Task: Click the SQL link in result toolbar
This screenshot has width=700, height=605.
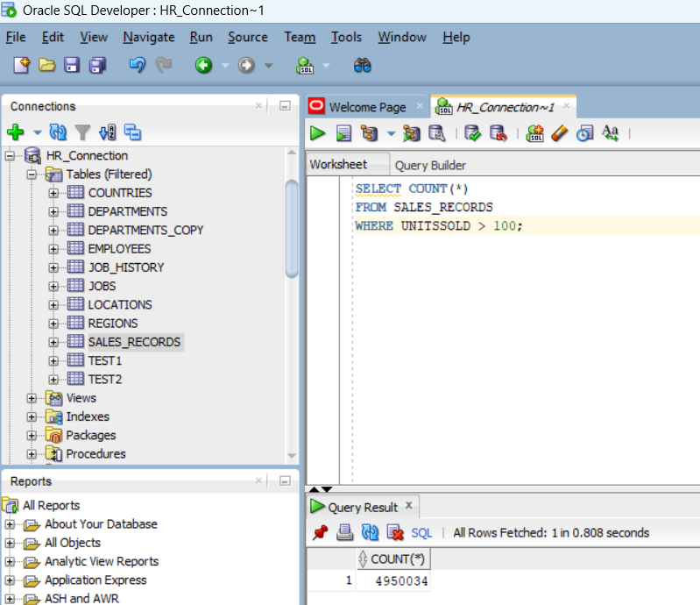Action: click(x=421, y=533)
